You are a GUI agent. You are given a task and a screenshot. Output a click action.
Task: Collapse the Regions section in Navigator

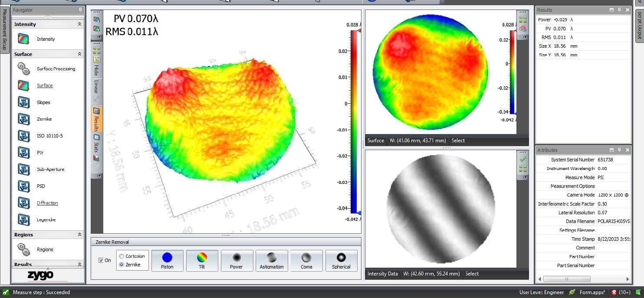[79, 235]
